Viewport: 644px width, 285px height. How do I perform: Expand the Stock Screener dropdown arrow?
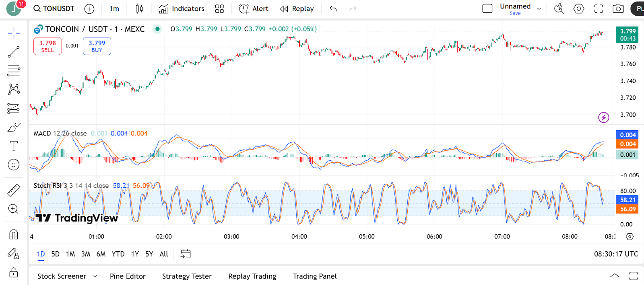click(95, 276)
